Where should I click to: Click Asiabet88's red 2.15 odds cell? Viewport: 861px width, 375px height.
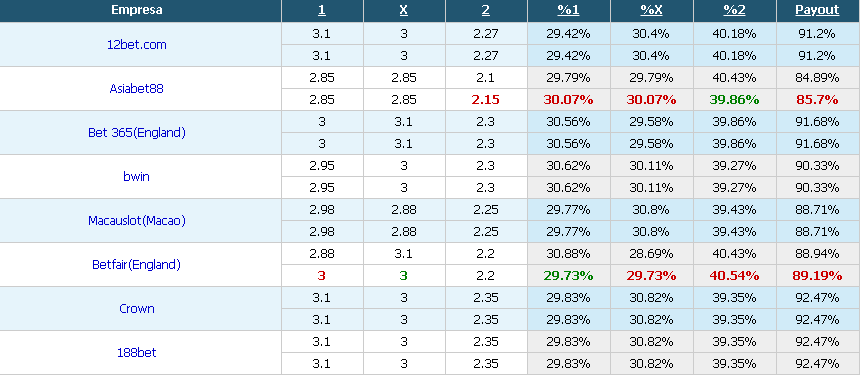click(486, 100)
